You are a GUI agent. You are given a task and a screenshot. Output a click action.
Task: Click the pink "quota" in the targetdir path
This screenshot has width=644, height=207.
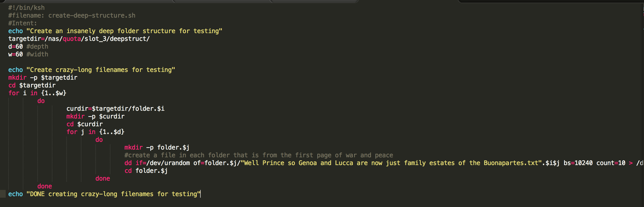[x=72, y=39]
